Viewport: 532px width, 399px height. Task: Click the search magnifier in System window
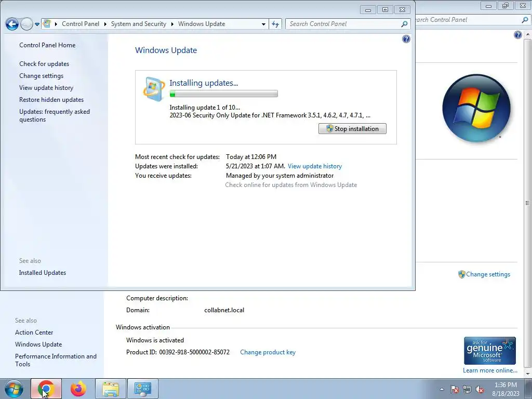[x=525, y=20]
